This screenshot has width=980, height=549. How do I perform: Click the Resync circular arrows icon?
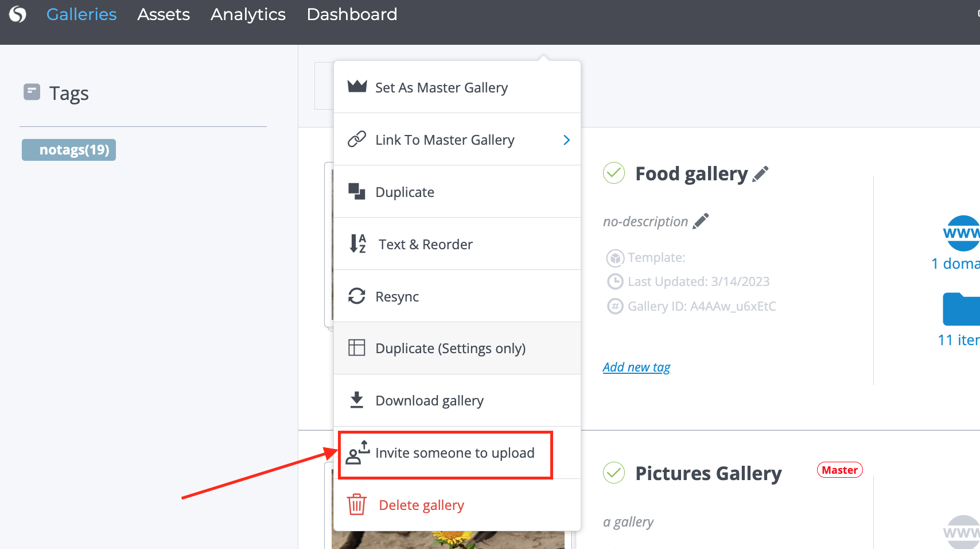pyautogui.click(x=357, y=296)
